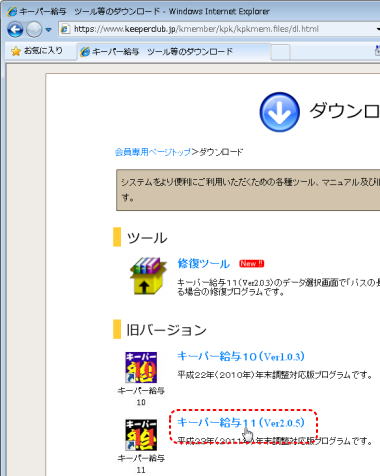
Task: Click the Internet Explorer title bar icon
Action: coord(12,12)
